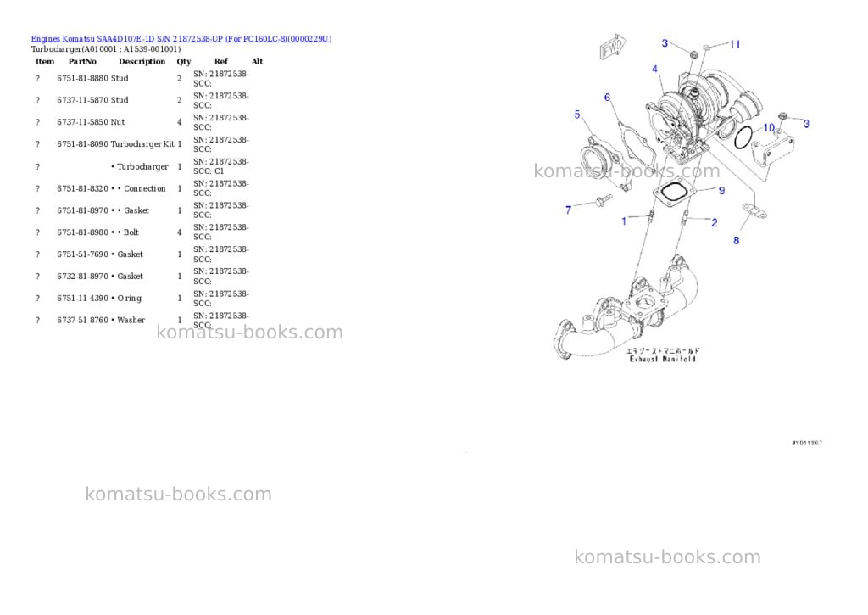Click the exhaust manifold drawing
Viewport: 868px width, 615px height.
click(x=625, y=307)
